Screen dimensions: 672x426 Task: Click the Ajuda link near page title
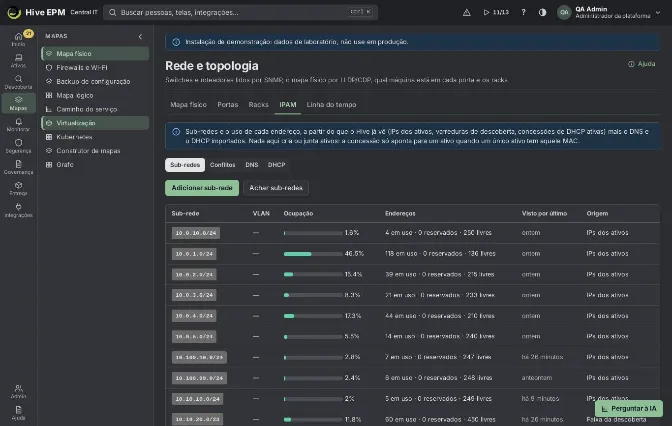pos(642,64)
